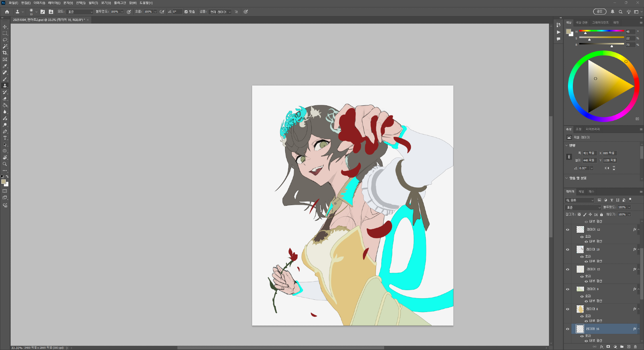Select the Lasso tool in toolbar
The height and width of the screenshot is (350, 644).
coord(5,40)
